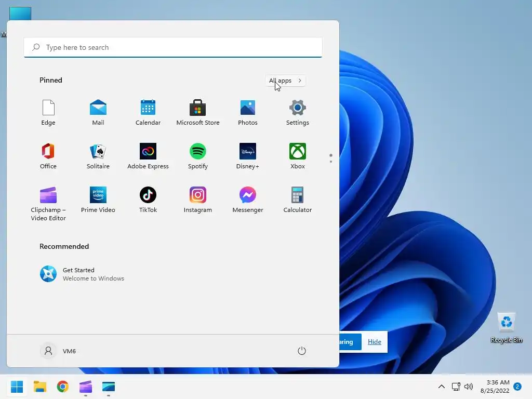Viewport: 532px width, 399px height.
Task: Open the last app icon in taskbar
Action: [108, 387]
